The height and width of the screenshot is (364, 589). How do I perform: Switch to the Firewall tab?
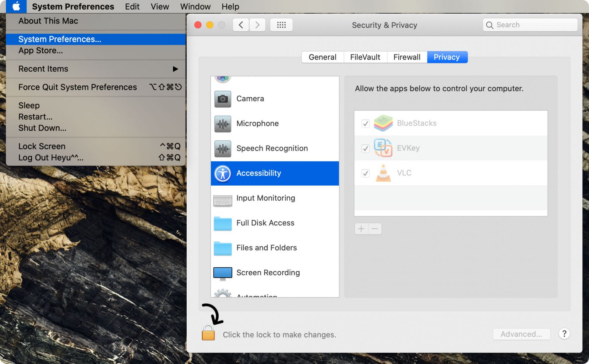[x=407, y=57]
